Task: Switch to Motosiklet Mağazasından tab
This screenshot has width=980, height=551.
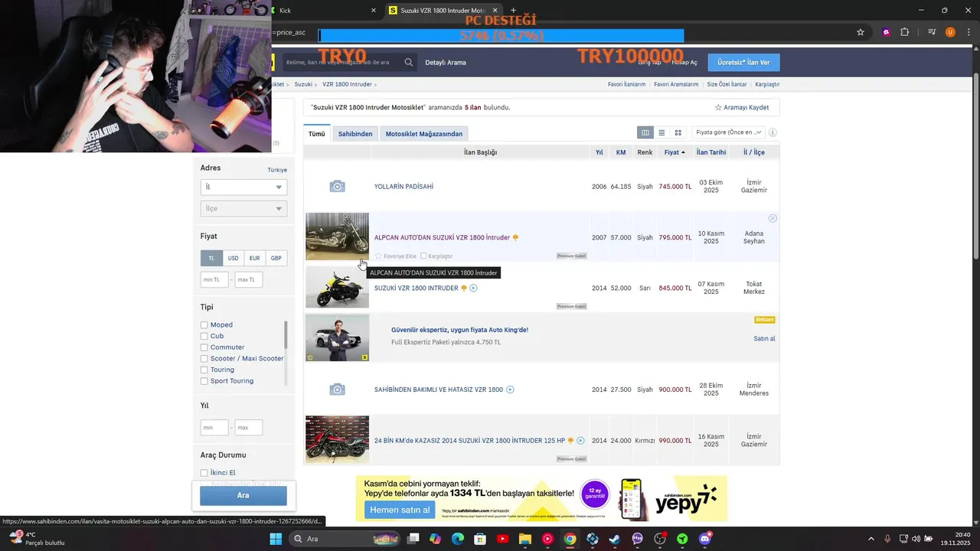Action: tap(424, 134)
